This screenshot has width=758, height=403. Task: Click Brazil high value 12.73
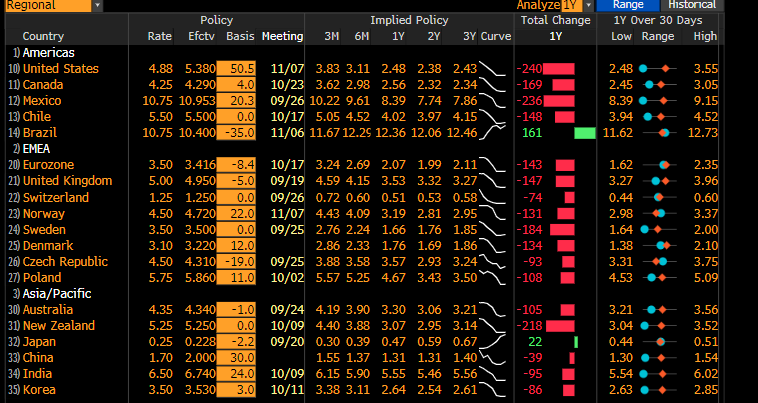(702, 133)
